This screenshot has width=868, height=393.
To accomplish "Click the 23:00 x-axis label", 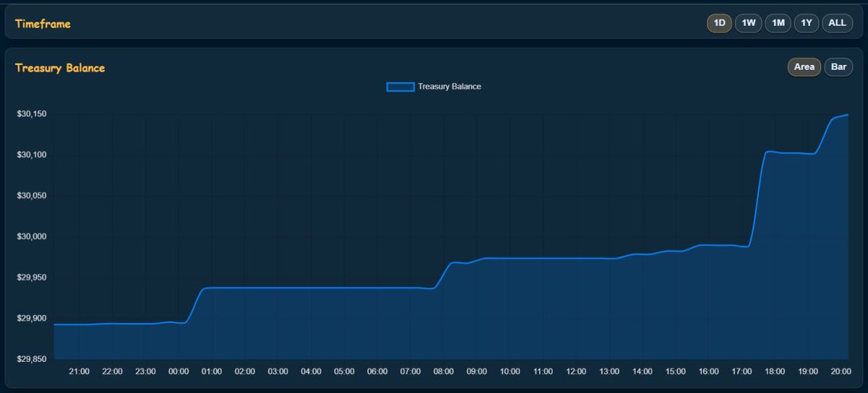I will (145, 371).
